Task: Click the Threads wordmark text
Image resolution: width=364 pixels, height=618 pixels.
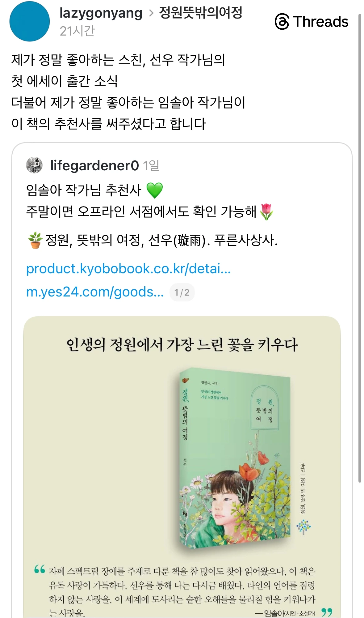Action: (x=321, y=22)
